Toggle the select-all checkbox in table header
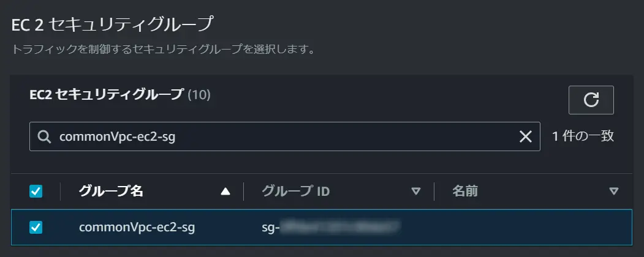The height and width of the screenshot is (257, 644). pos(36,191)
